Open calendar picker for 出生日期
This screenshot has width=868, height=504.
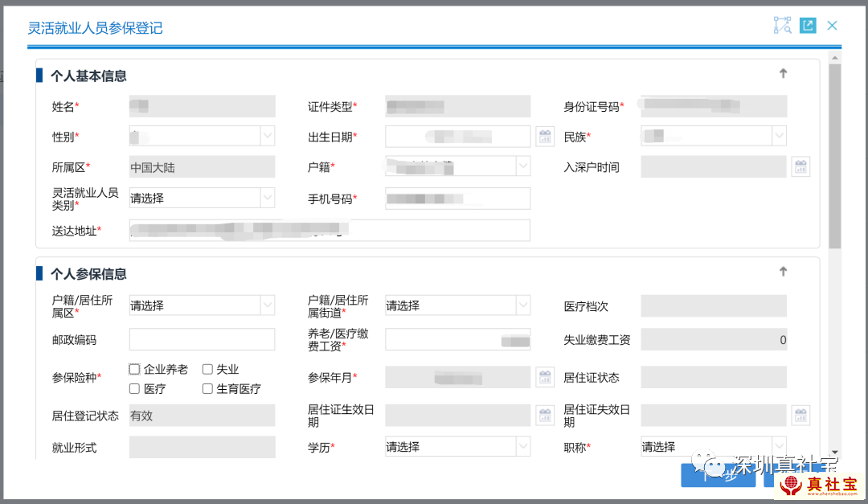point(545,137)
